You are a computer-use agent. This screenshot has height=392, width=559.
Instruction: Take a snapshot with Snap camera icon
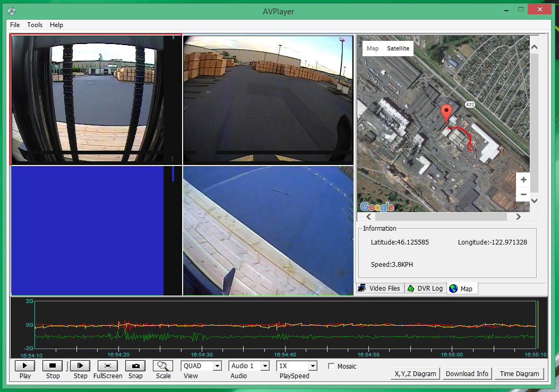point(135,365)
